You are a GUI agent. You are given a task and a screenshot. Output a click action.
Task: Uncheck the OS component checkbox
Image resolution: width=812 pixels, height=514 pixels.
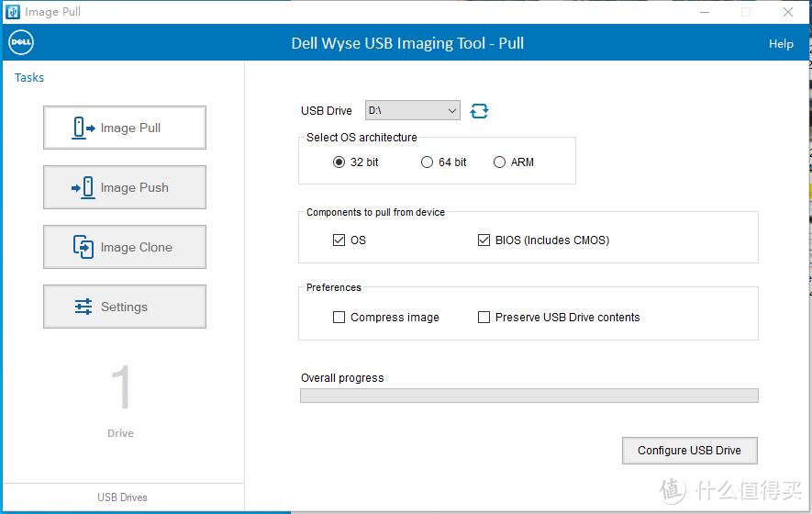[339, 240]
